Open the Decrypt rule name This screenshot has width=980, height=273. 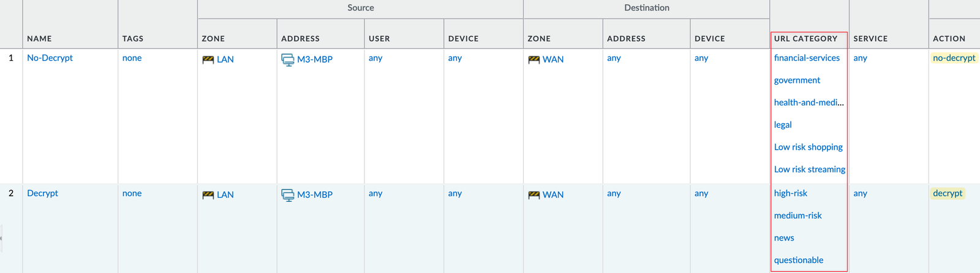[x=42, y=193]
